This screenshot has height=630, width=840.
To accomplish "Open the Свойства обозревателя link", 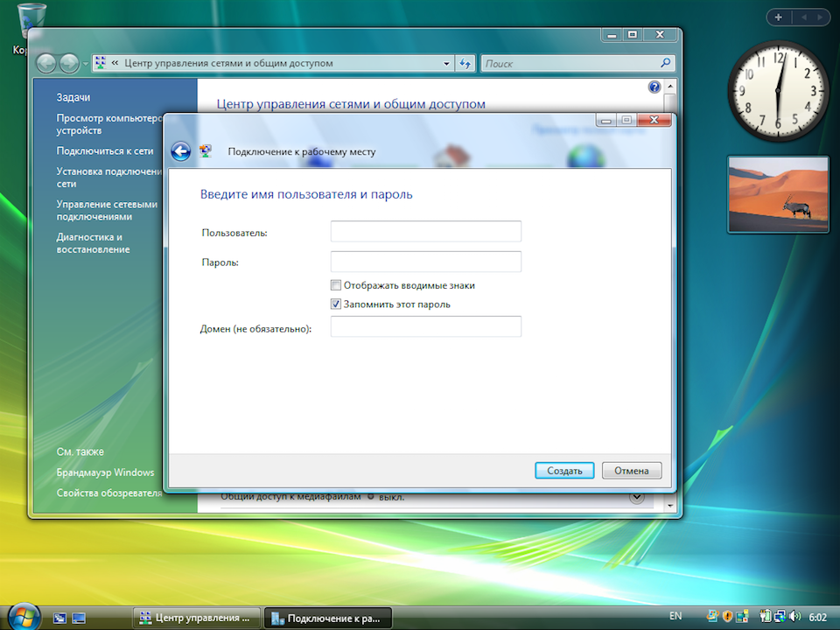I will point(109,493).
